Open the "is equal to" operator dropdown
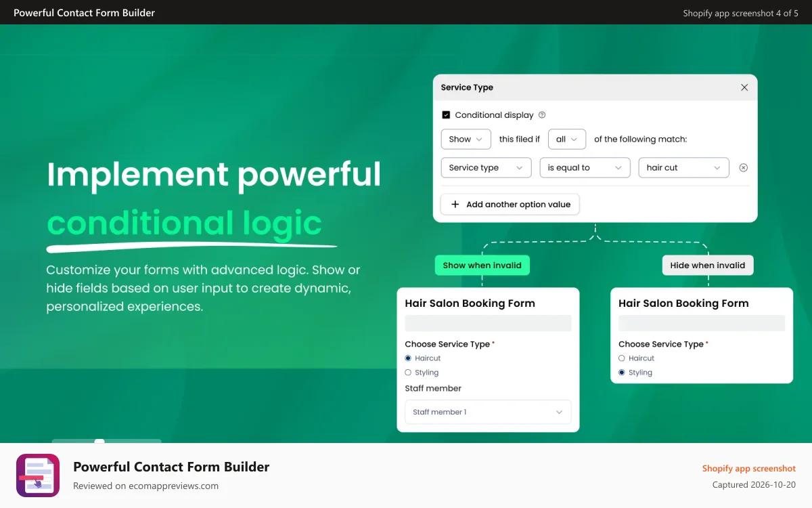The width and height of the screenshot is (812, 508). pyautogui.click(x=585, y=168)
